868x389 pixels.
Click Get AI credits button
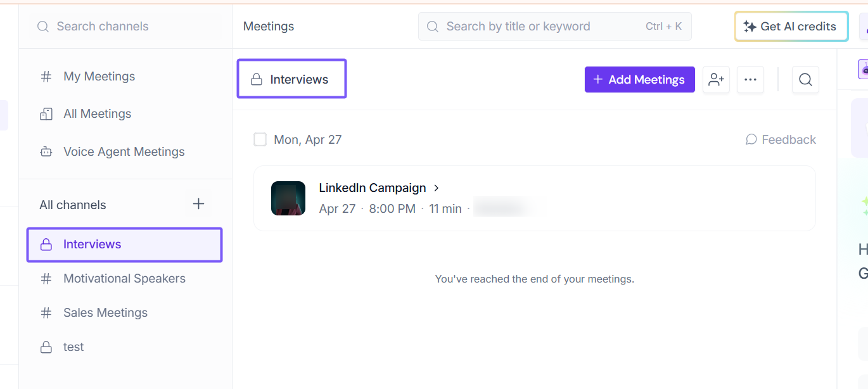pyautogui.click(x=791, y=27)
